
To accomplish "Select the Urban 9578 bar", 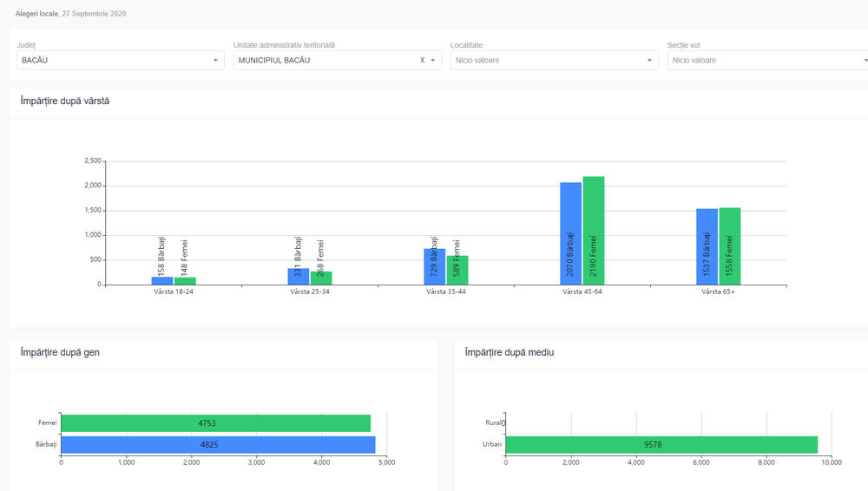I will (661, 444).
